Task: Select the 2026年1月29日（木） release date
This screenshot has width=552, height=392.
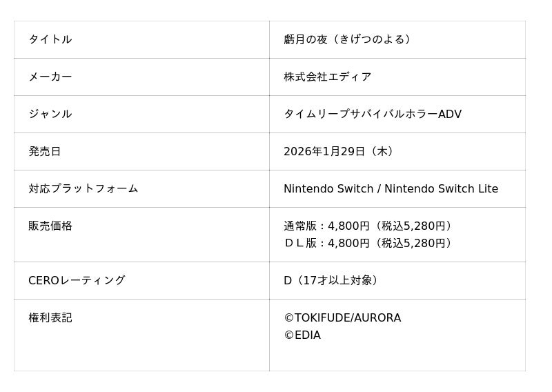Action: click(x=341, y=151)
